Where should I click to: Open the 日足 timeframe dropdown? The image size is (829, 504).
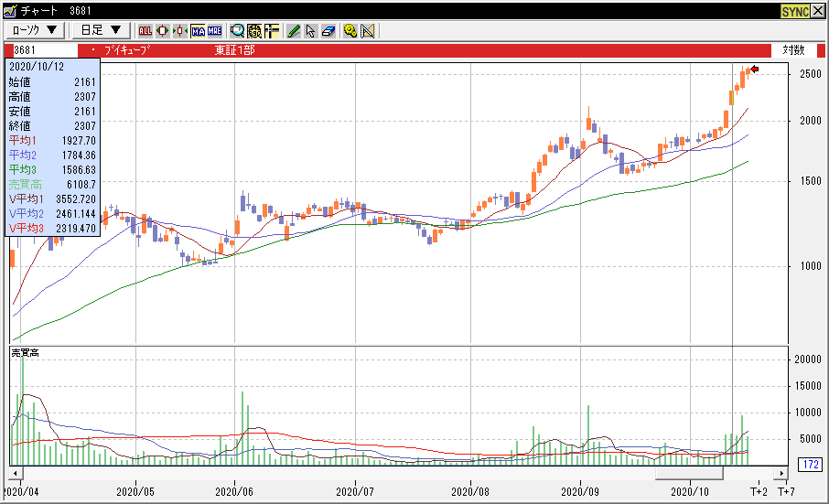(x=101, y=30)
